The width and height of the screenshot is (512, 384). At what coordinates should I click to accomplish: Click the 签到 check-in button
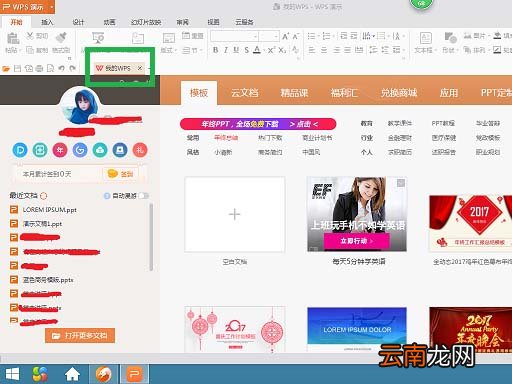(121, 174)
